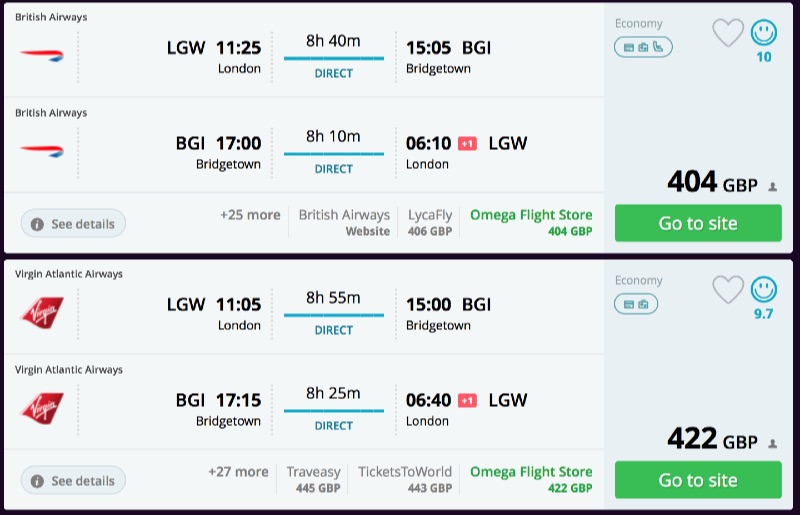The height and width of the screenshot is (515, 800).
Task: Go to site for the 404 GBP deal
Action: tap(697, 223)
